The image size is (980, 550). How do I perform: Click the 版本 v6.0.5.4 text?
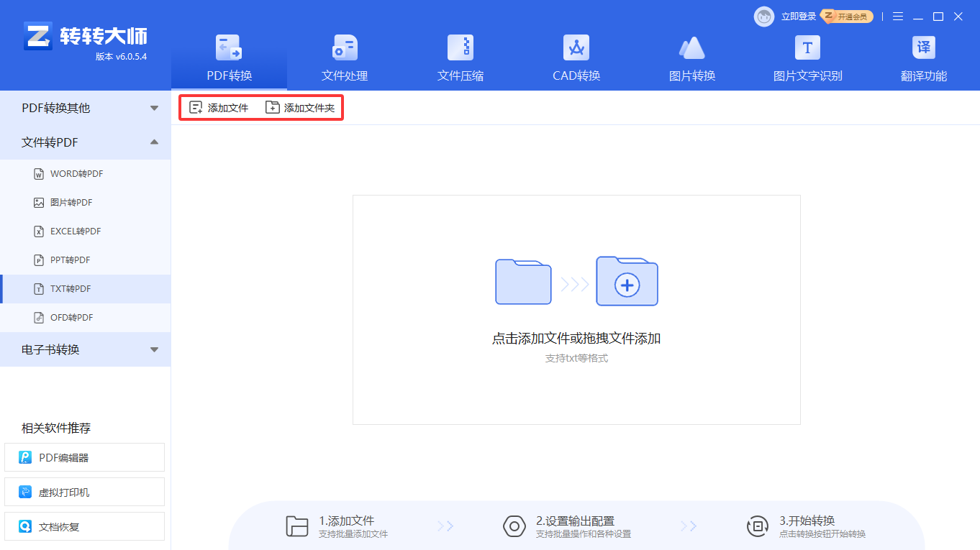coord(121,57)
